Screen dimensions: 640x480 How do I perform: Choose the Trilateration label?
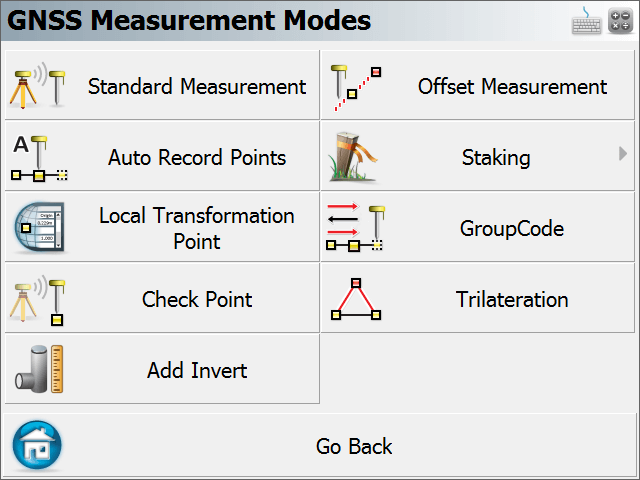512,300
